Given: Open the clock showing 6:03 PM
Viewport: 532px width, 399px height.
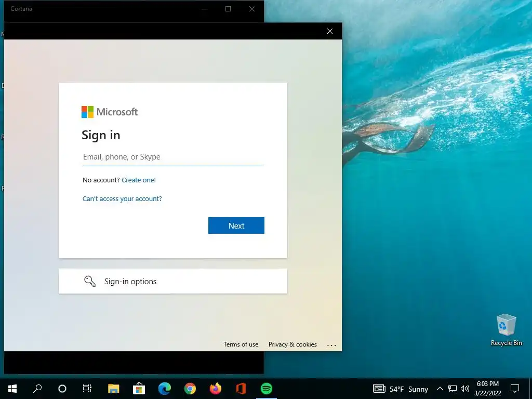Looking at the screenshot, I should tap(487, 389).
